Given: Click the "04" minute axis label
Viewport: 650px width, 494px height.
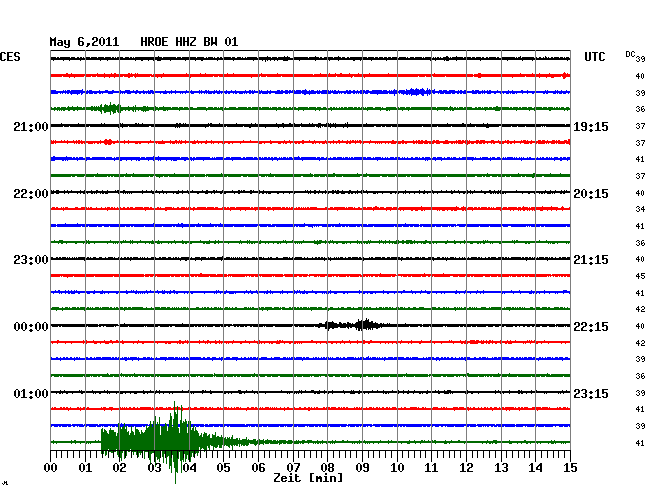Looking at the screenshot, I should point(189,468).
